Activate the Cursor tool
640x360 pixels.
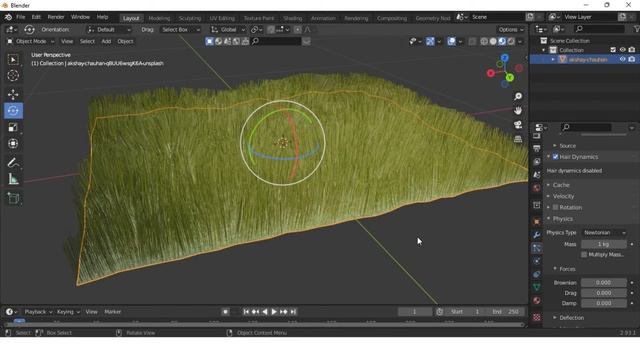[x=13, y=76]
